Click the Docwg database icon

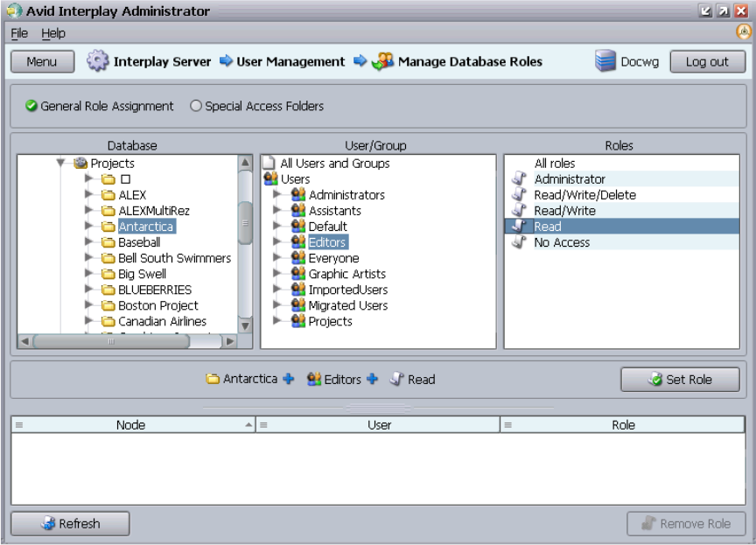click(605, 62)
